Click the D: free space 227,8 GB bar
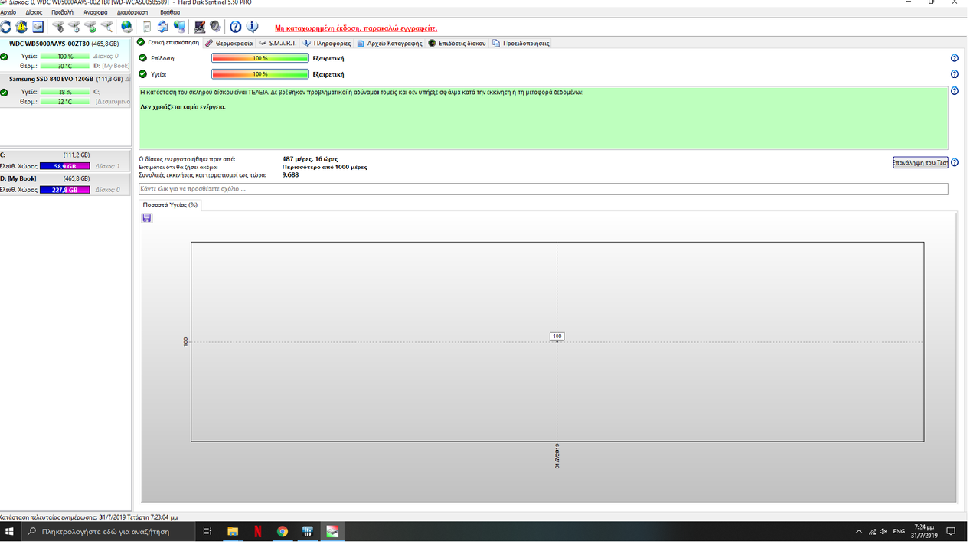The width and height of the screenshot is (980, 551). tap(65, 190)
